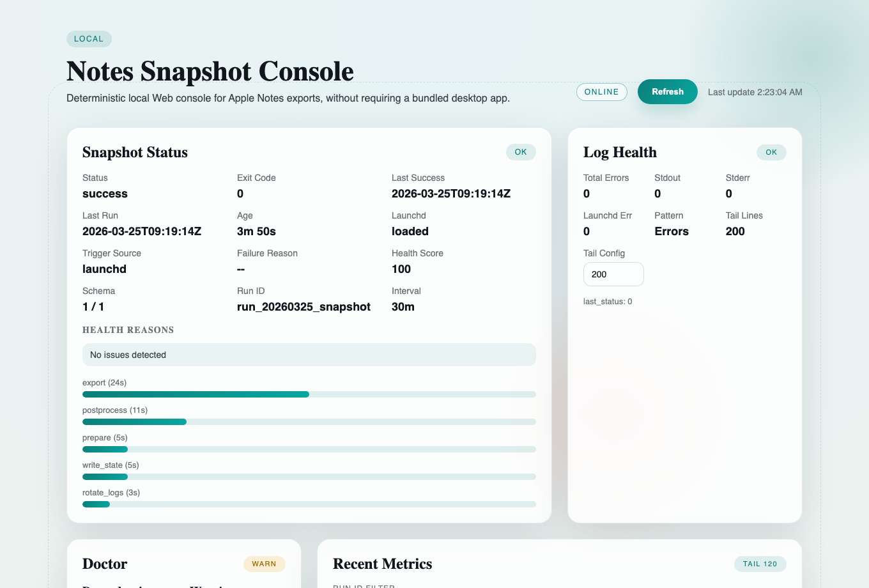Click the ONLINE status pill
Screen dimensions: 869x588
(601, 92)
